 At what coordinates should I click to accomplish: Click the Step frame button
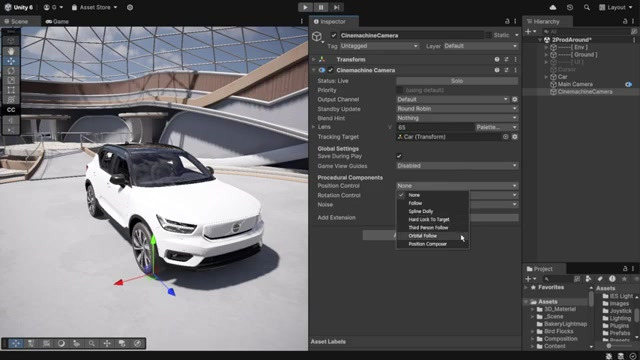(x=336, y=7)
